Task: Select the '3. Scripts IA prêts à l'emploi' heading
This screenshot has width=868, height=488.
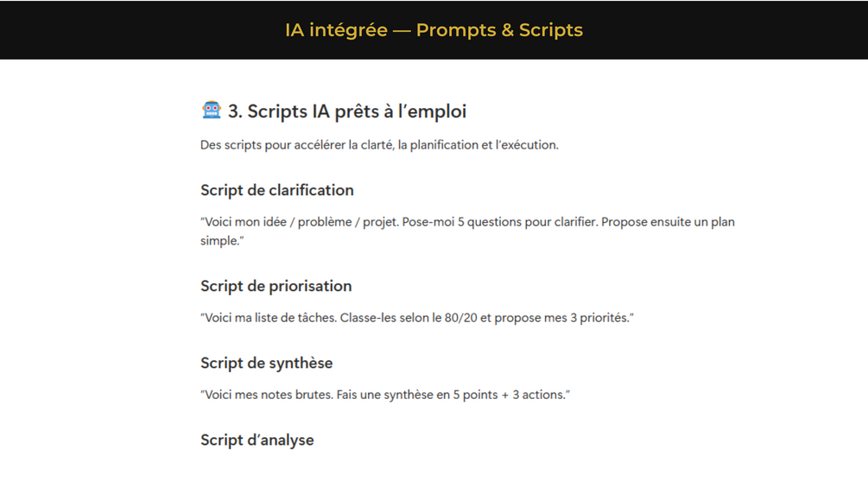Action: tap(347, 111)
